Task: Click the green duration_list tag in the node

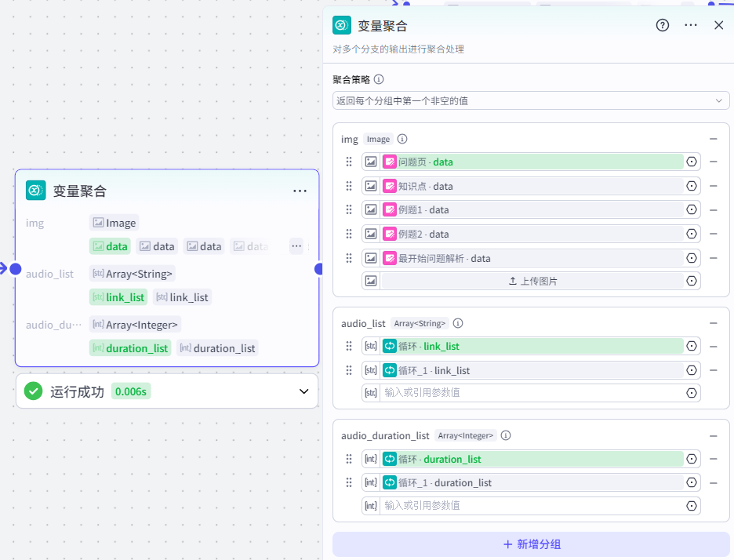Action: coord(130,348)
